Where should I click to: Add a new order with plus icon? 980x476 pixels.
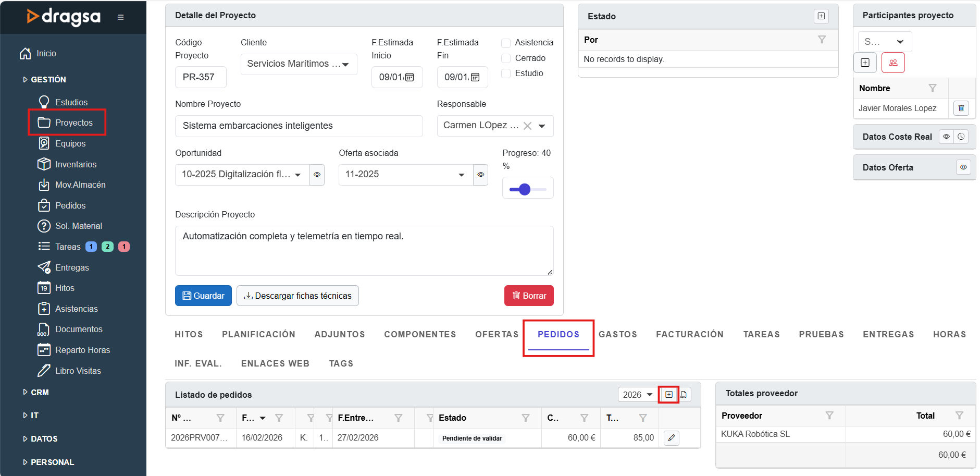[668, 395]
